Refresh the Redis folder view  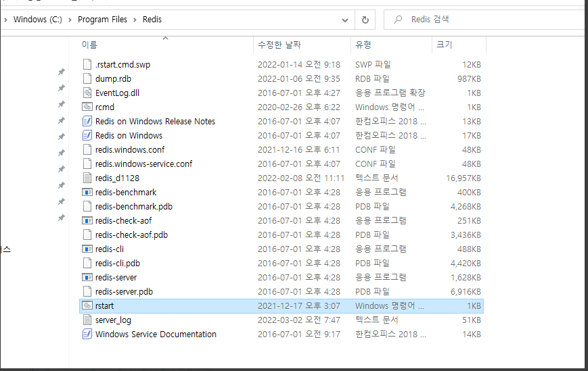pyautogui.click(x=365, y=20)
